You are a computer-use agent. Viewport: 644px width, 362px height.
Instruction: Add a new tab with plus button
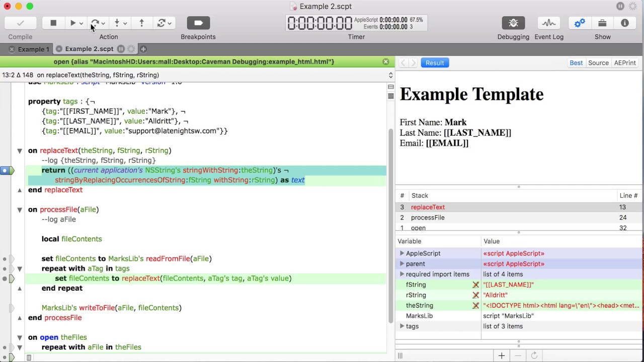(143, 49)
